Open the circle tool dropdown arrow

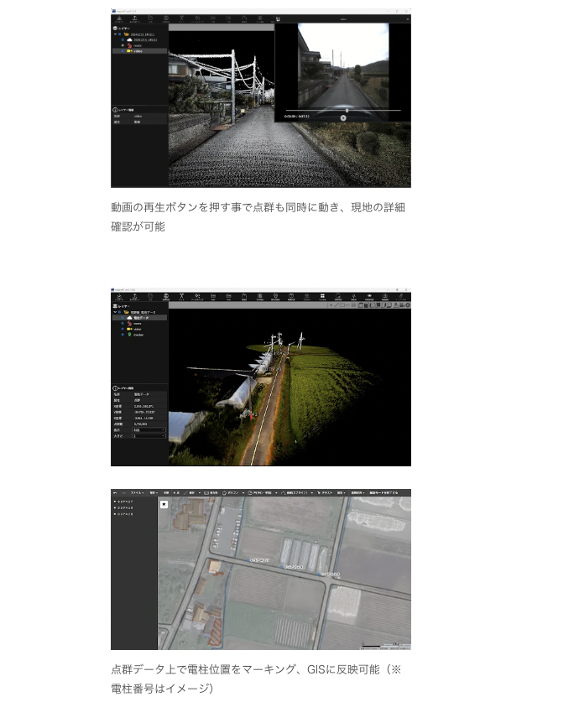[276, 492]
